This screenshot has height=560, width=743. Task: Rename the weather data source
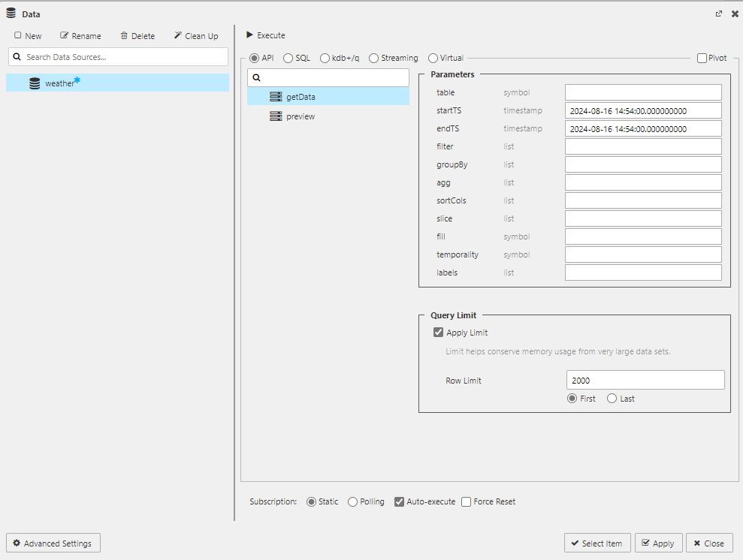click(80, 35)
